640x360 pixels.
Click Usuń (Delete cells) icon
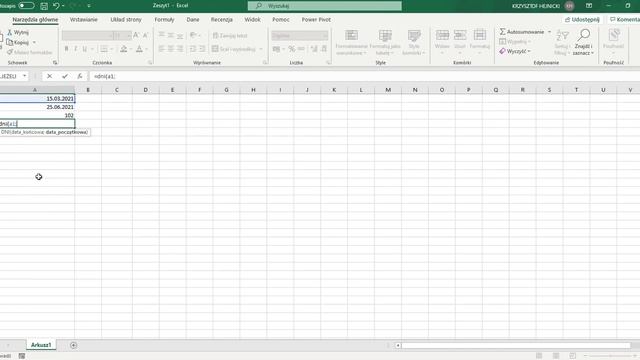[460, 35]
